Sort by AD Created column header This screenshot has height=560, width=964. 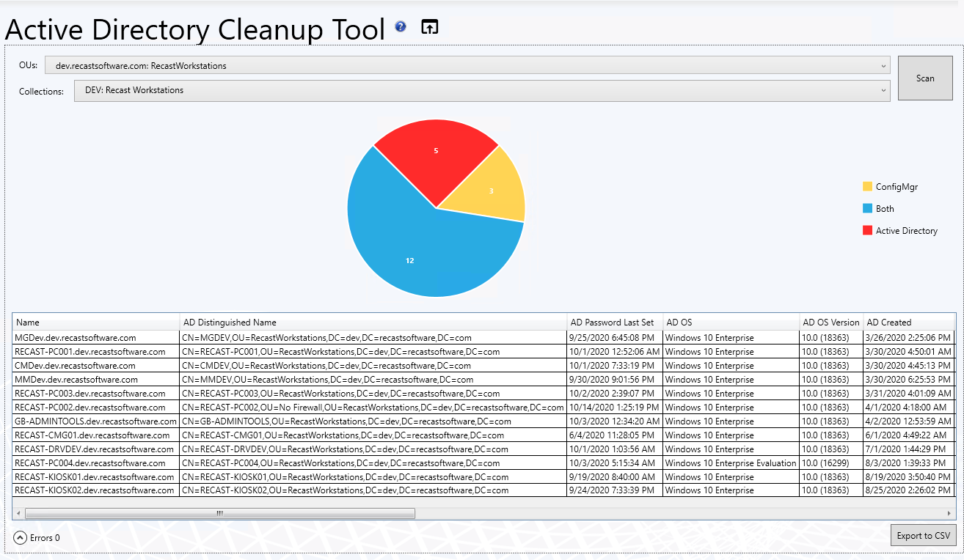(909, 323)
